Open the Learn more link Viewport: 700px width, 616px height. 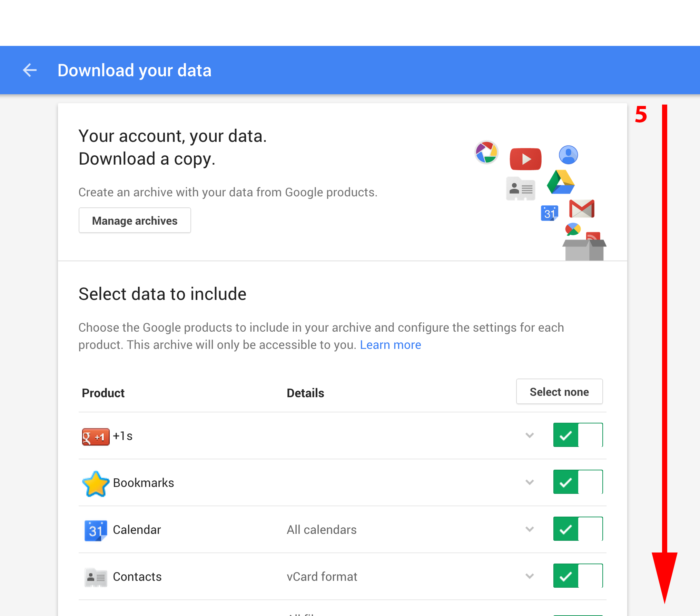[x=390, y=345]
